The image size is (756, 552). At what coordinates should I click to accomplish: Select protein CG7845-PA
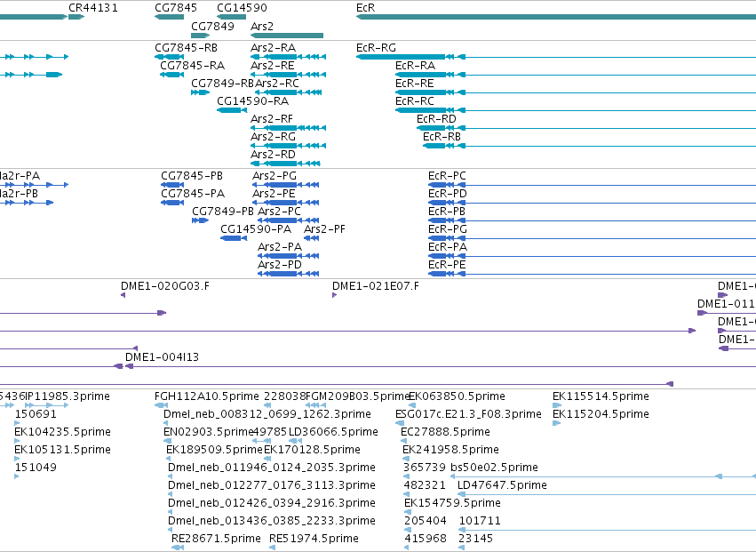point(193,194)
